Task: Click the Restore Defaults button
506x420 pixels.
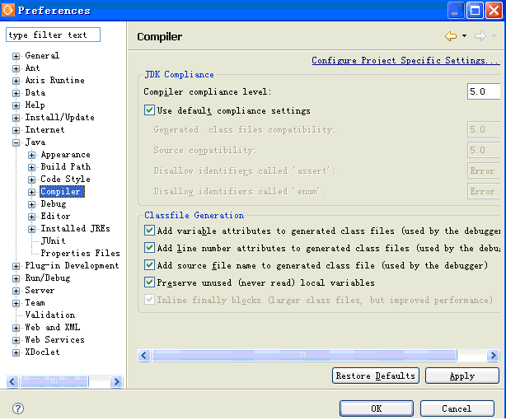Action: click(x=376, y=376)
